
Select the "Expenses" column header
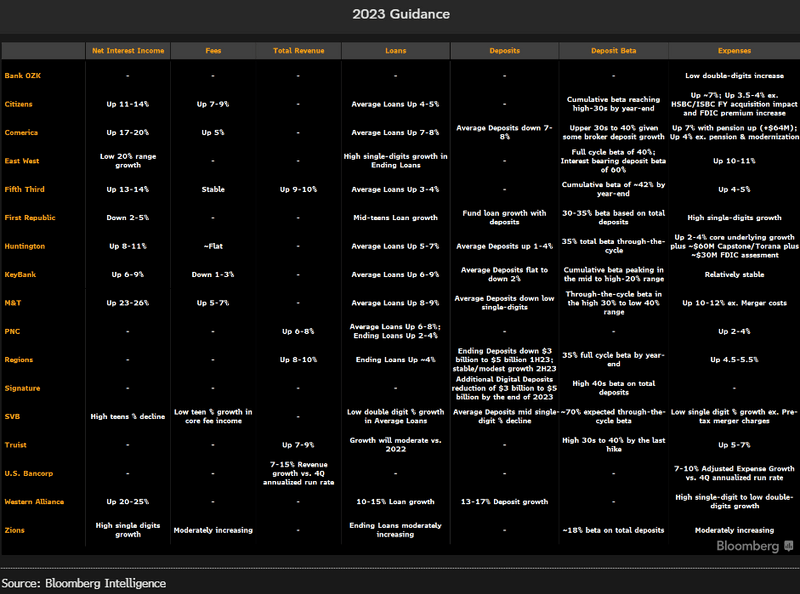coord(735,51)
